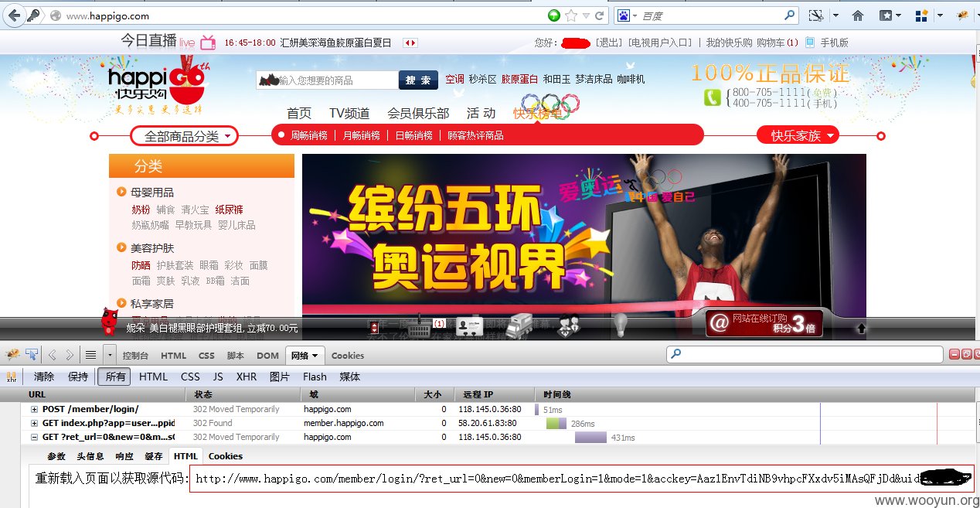Filter net requests by HTML in filter row
Screen dimensions: 980x508
click(x=153, y=377)
